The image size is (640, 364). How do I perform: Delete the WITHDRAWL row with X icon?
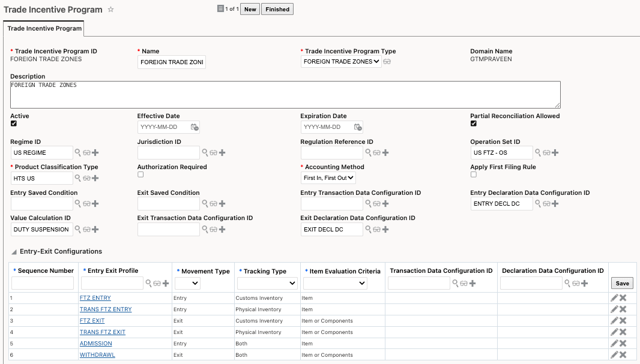[x=623, y=355]
